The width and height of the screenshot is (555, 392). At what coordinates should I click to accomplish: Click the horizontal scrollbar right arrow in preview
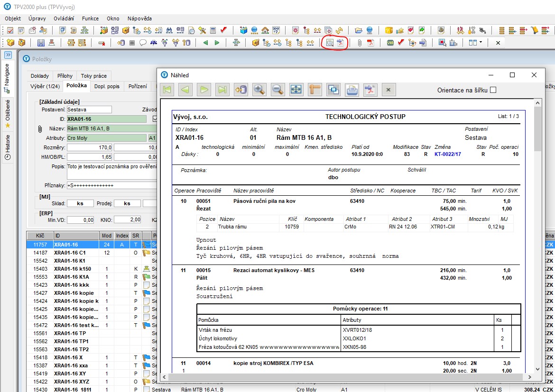pyautogui.click(x=529, y=377)
